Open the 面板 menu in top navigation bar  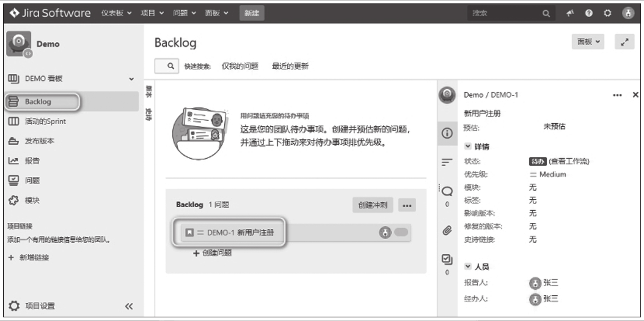click(x=217, y=13)
